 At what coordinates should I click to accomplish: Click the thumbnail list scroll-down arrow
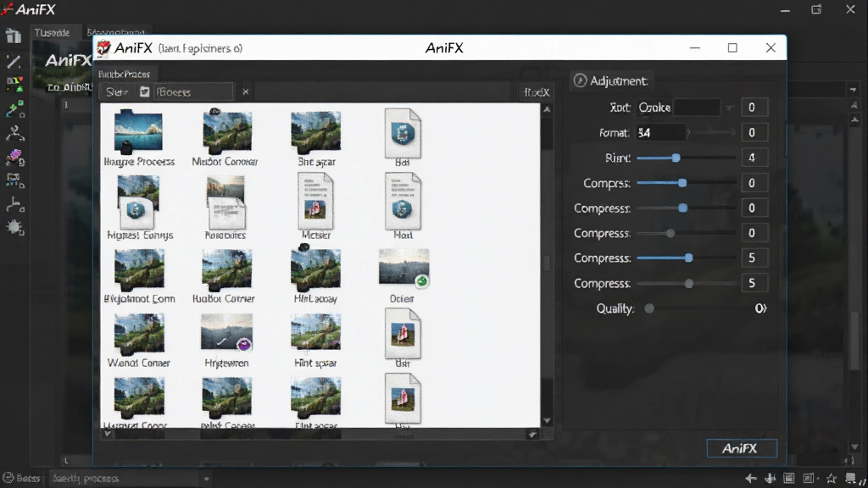pyautogui.click(x=547, y=421)
